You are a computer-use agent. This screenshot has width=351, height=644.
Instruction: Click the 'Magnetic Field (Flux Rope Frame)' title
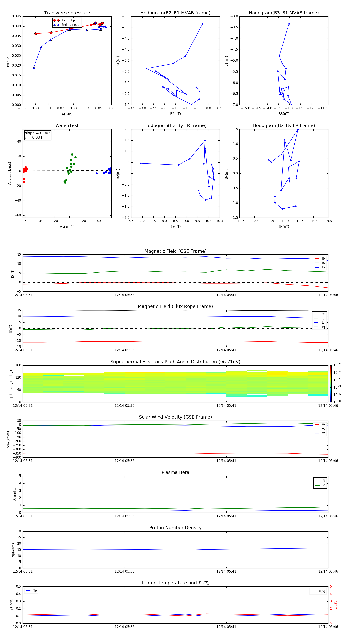pos(175,307)
